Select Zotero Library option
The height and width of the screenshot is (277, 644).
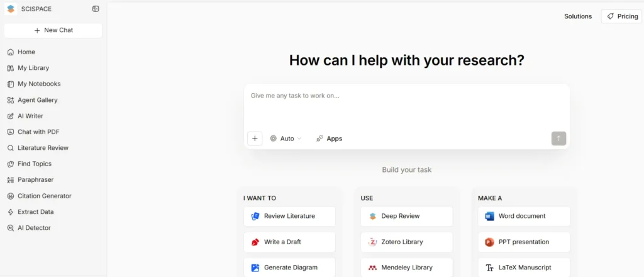[x=407, y=242]
